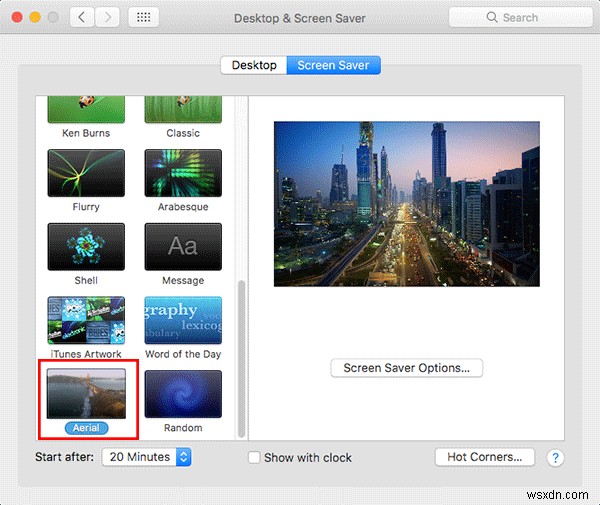Click the Flurry label text

point(86,207)
